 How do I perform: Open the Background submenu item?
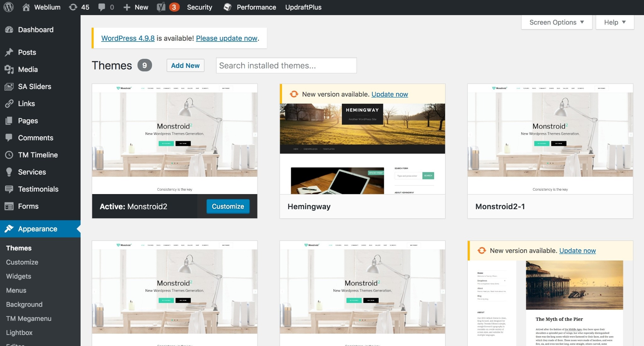click(24, 304)
